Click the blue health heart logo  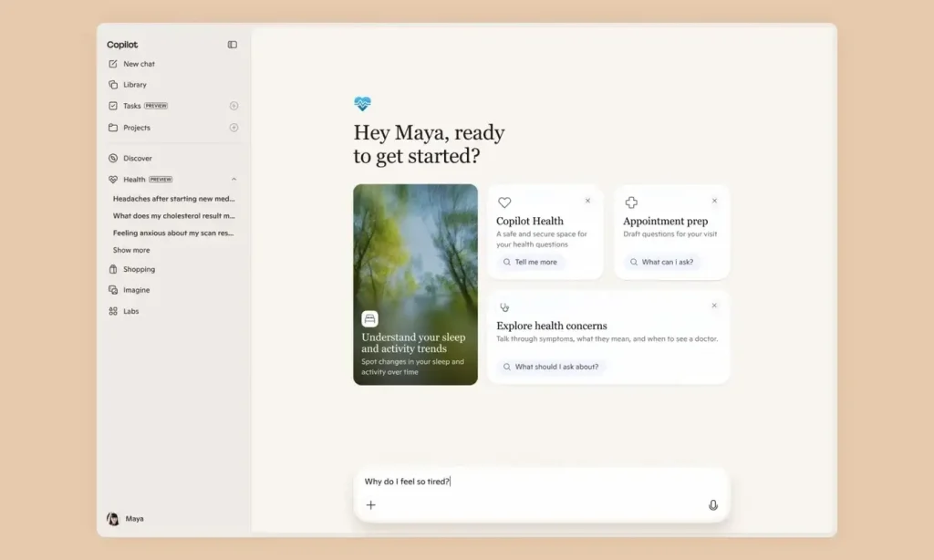click(362, 104)
